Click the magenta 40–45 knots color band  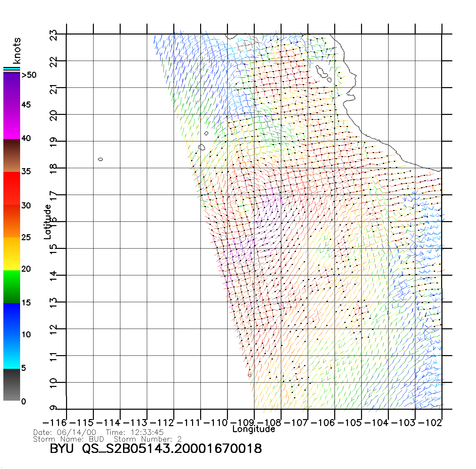tap(12, 122)
